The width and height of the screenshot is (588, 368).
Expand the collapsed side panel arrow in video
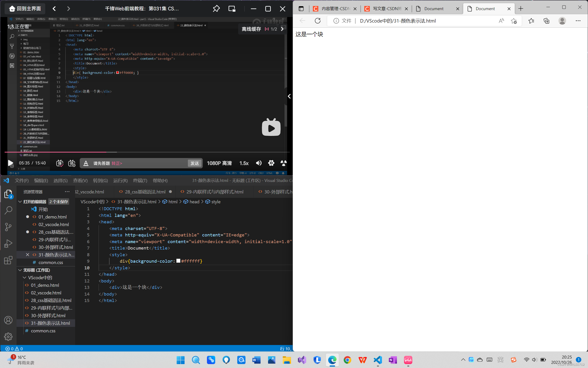(x=289, y=96)
